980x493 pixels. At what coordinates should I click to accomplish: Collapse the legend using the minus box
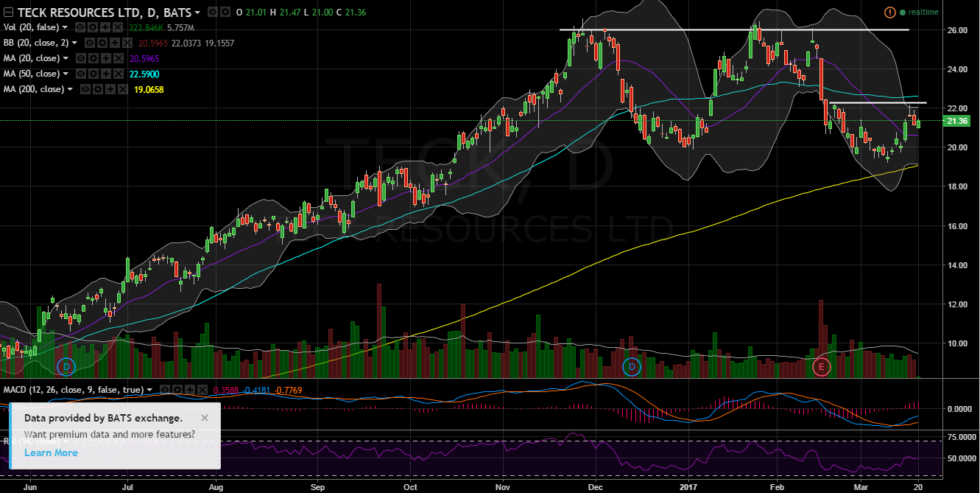pos(8,13)
